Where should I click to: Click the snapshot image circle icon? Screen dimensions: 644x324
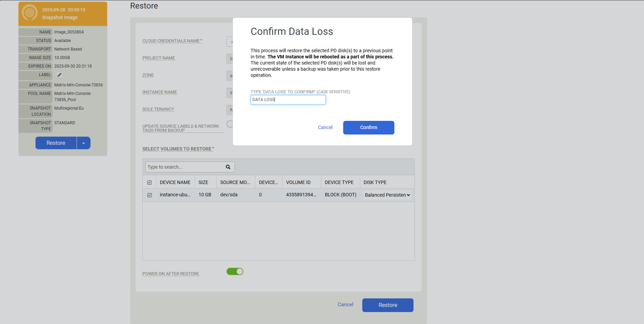click(30, 13)
